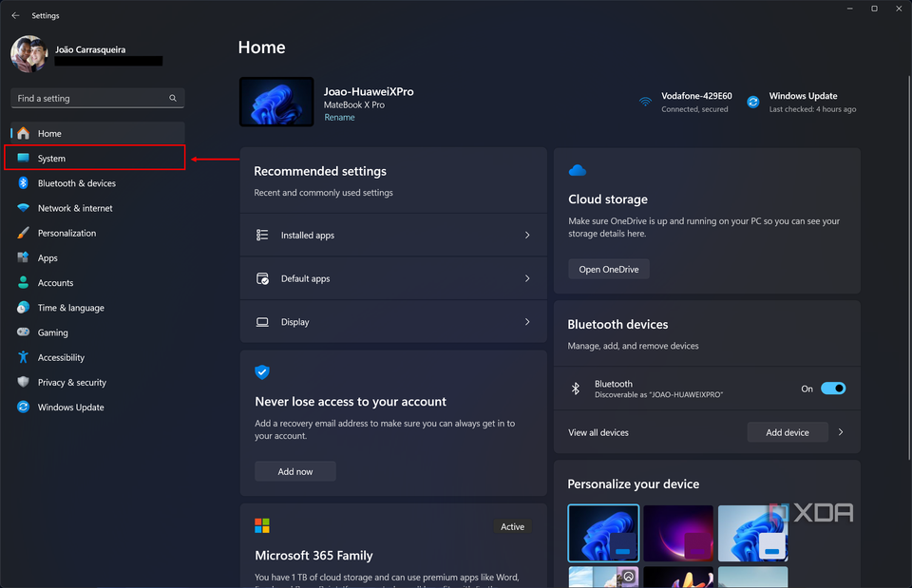This screenshot has width=912, height=588.
Task: Open Windows Update in sidebar
Action: click(x=98, y=408)
